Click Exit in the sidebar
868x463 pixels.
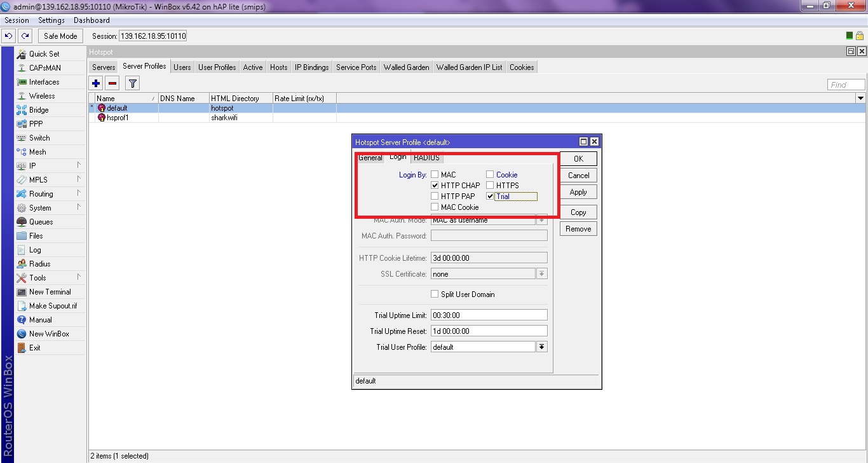(x=34, y=348)
